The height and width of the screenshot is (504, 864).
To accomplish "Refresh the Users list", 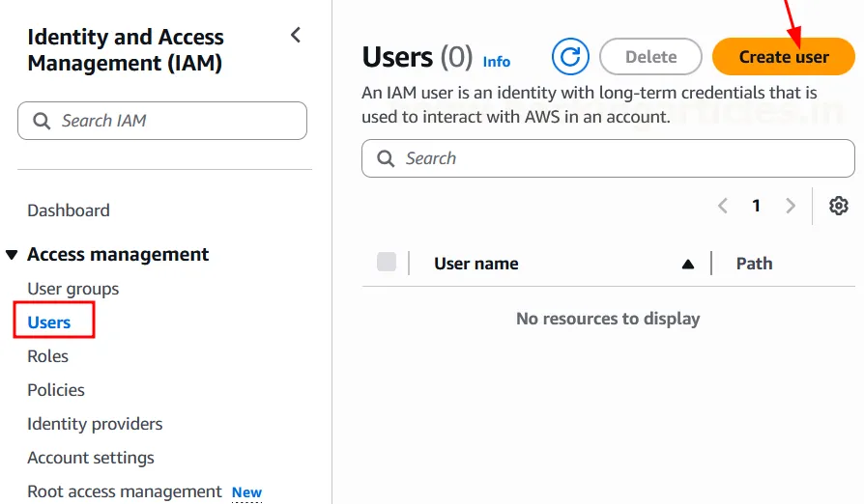I will tap(570, 56).
